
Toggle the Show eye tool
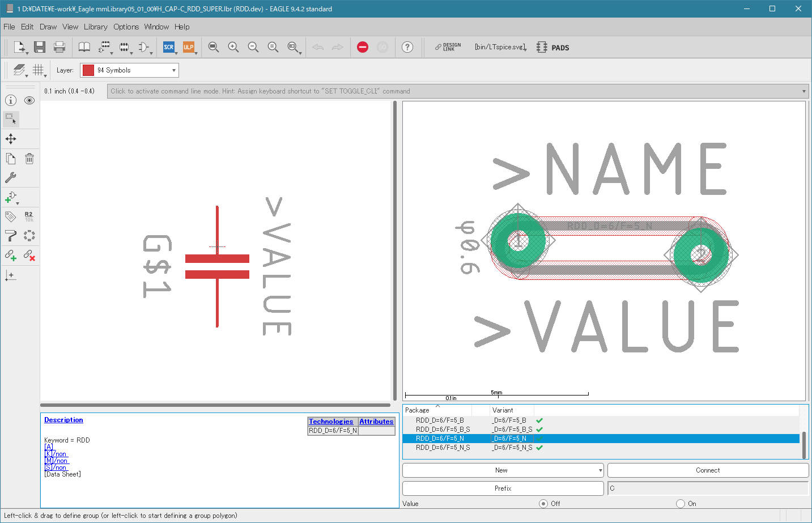29,100
